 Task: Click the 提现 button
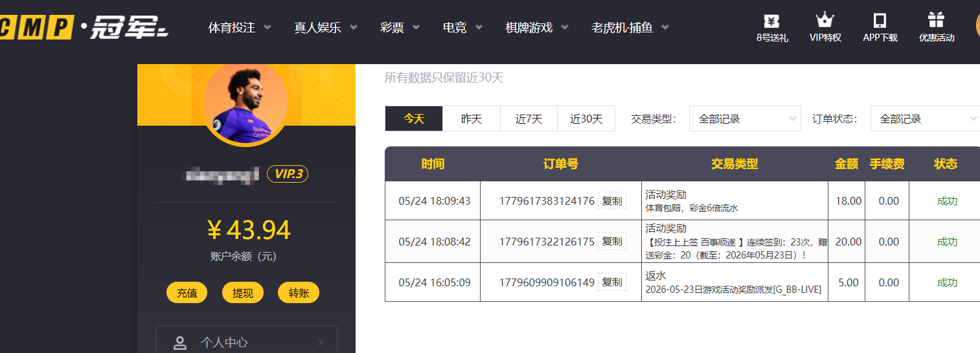pyautogui.click(x=243, y=293)
